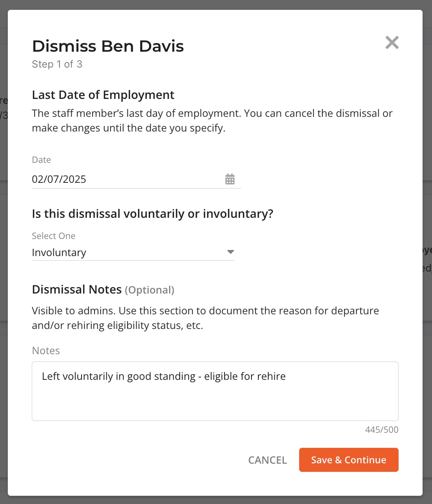This screenshot has height=504, width=432.
Task: Open the Involuntary selection combo box
Action: [x=133, y=252]
